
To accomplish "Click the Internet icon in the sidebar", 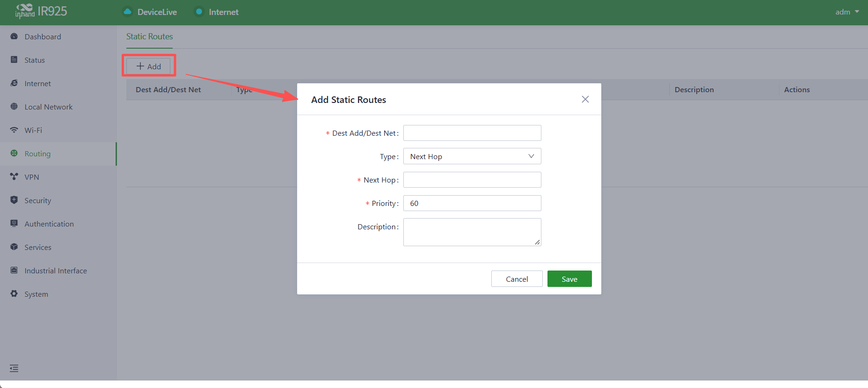I will coord(14,83).
